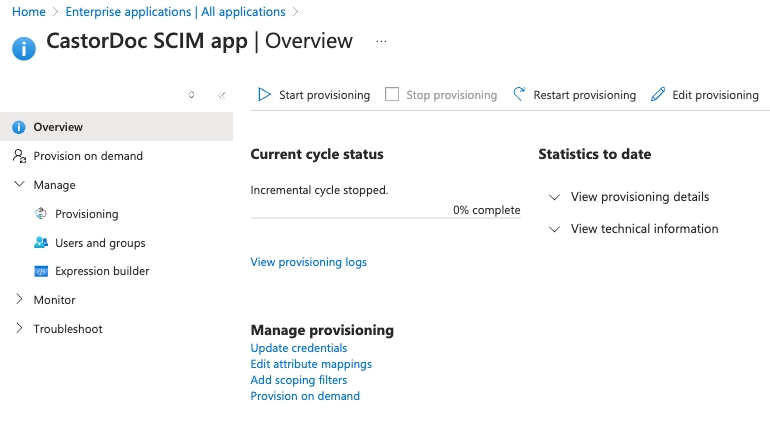
Task: Click the Restart provisioning circular arrow icon
Action: (x=519, y=95)
